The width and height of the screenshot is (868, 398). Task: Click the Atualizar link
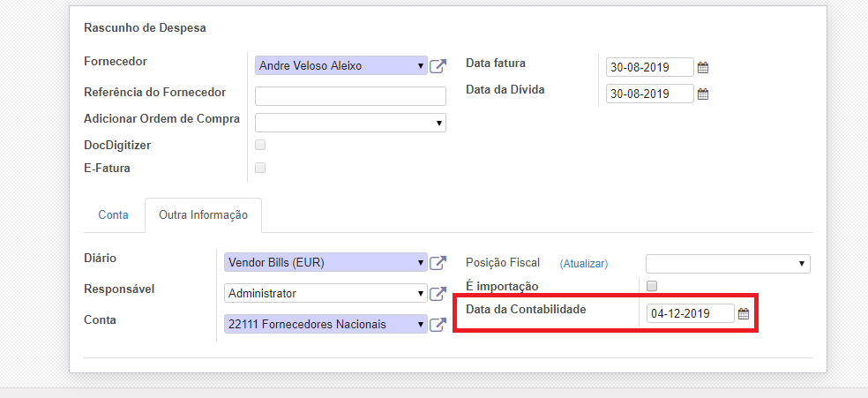pos(584,263)
